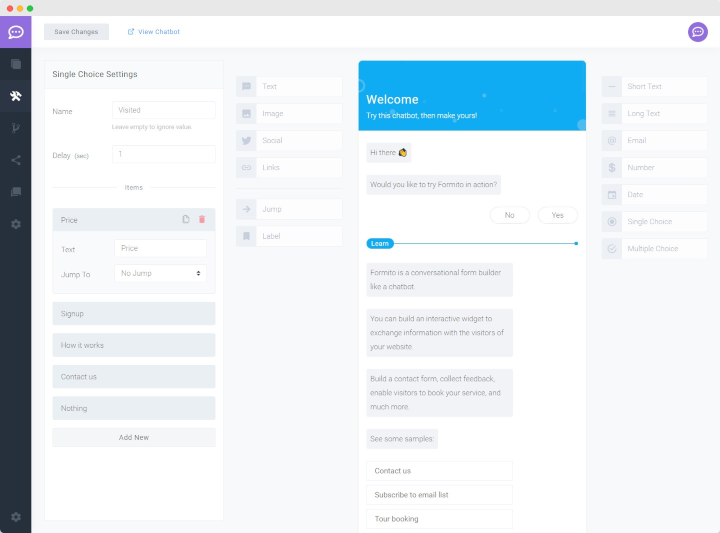Click the purple chat avatar icon top right
Screen dimensions: 720x533
tap(698, 32)
